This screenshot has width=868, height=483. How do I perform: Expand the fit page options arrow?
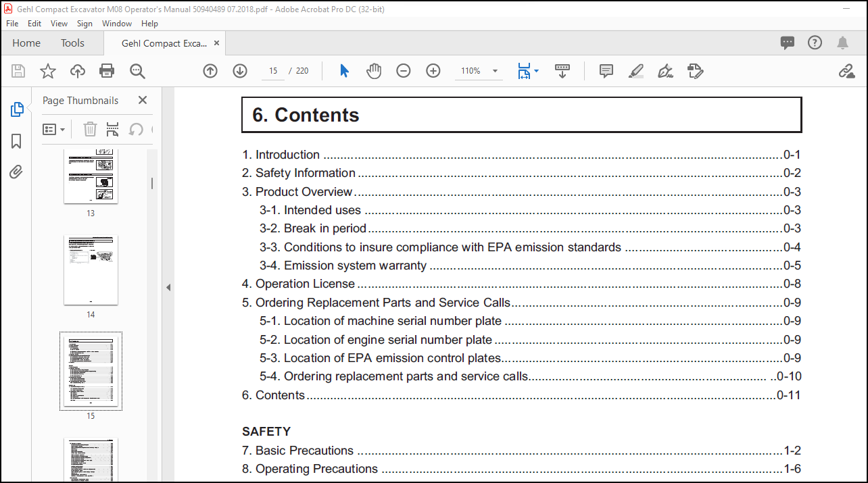point(537,71)
